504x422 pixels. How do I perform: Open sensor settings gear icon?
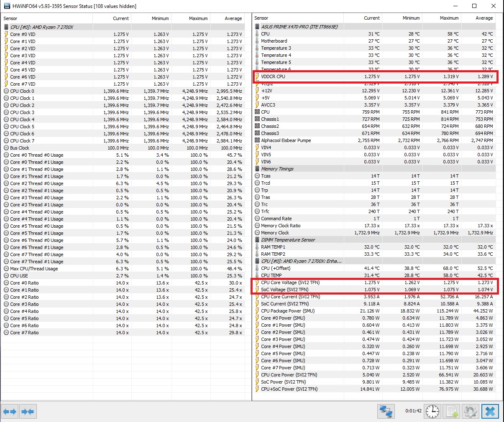[x=471, y=412]
